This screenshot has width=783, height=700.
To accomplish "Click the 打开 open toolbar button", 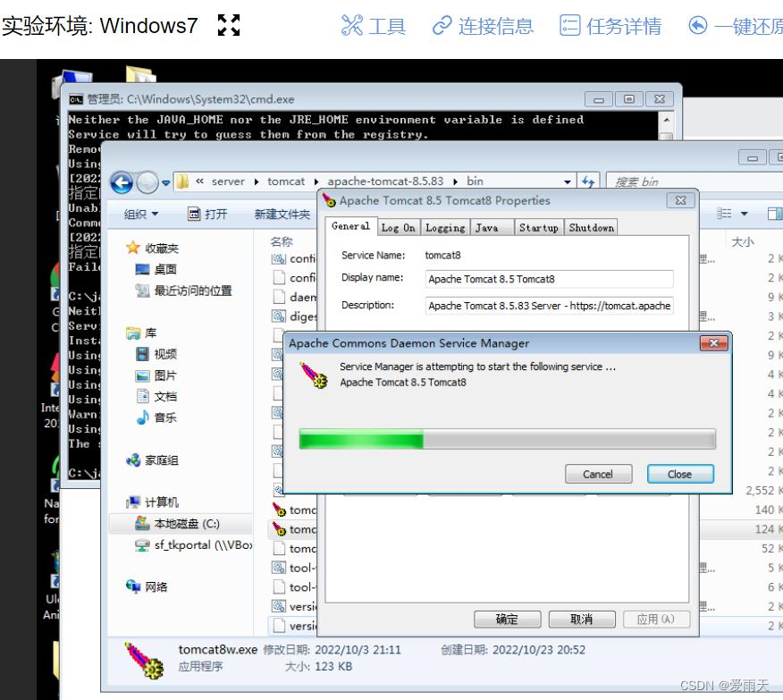I will tap(207, 215).
